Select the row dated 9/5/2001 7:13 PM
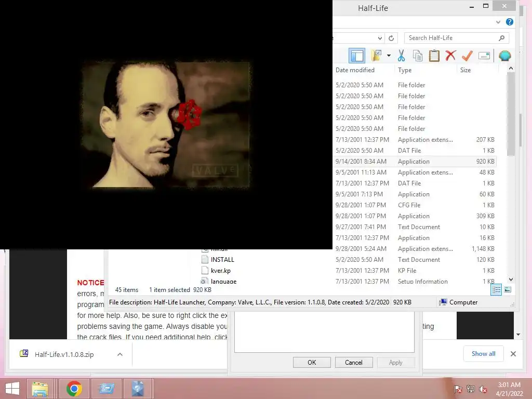 [x=415, y=194]
